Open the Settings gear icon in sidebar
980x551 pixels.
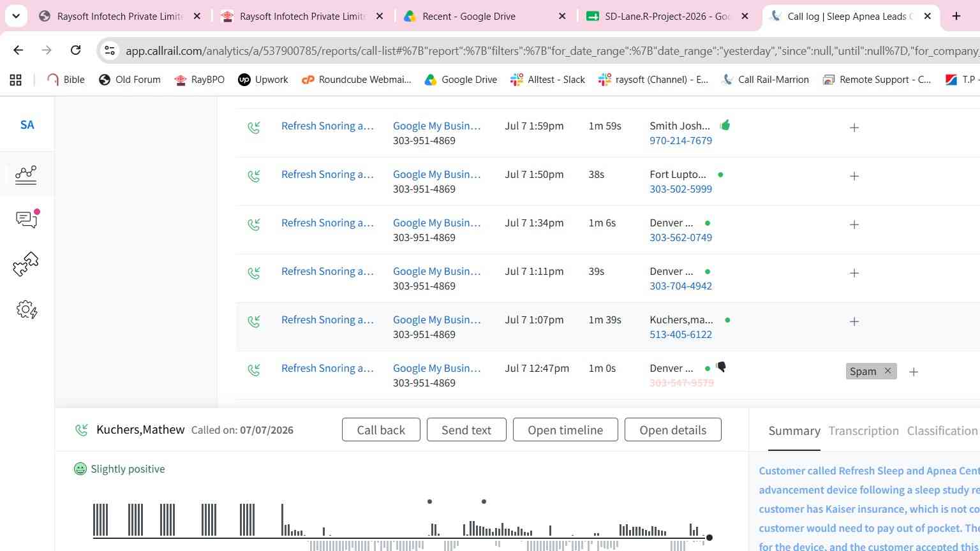[x=27, y=310]
